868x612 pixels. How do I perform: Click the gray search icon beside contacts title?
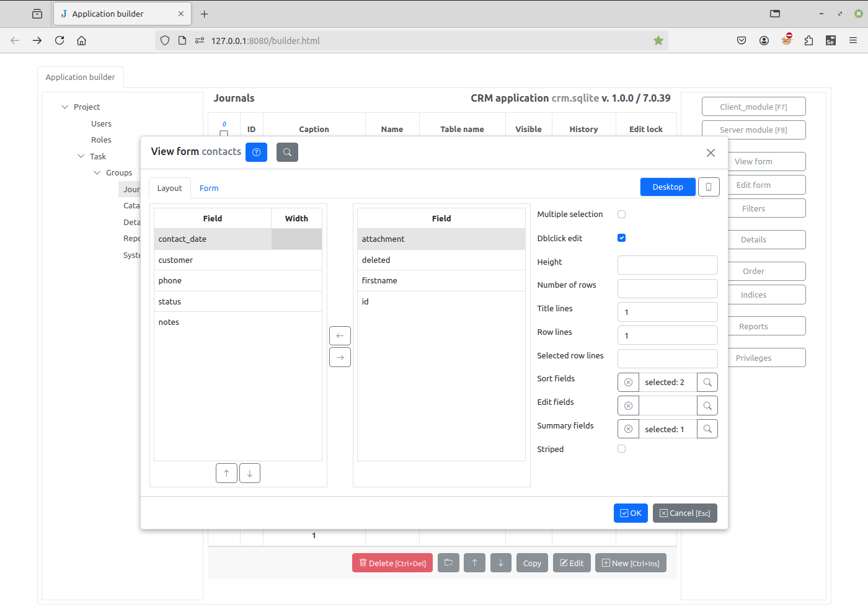pos(287,153)
